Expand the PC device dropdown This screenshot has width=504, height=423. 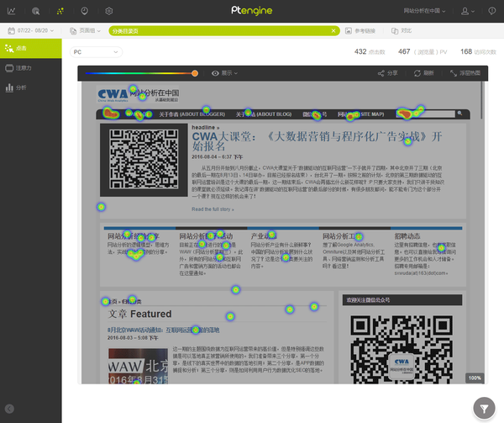(96, 52)
